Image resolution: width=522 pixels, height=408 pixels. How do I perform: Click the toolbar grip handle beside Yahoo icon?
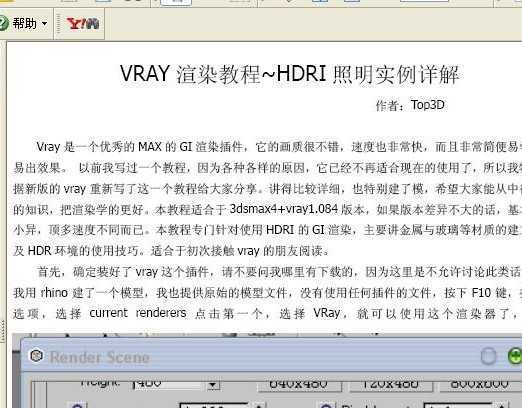coord(59,24)
